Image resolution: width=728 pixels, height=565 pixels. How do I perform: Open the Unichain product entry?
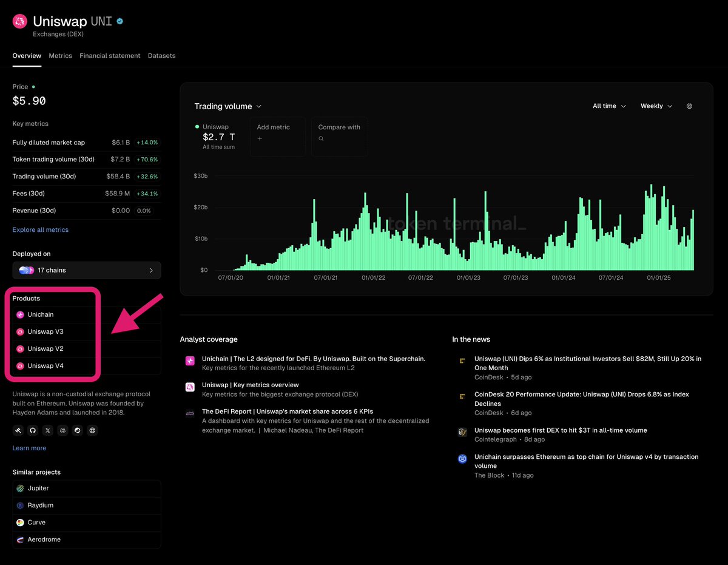(x=86, y=315)
